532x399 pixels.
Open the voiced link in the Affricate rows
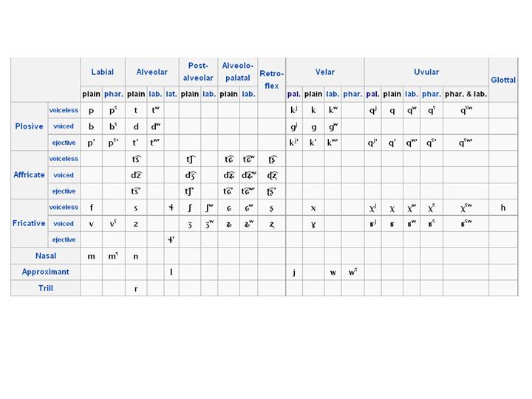(64, 175)
